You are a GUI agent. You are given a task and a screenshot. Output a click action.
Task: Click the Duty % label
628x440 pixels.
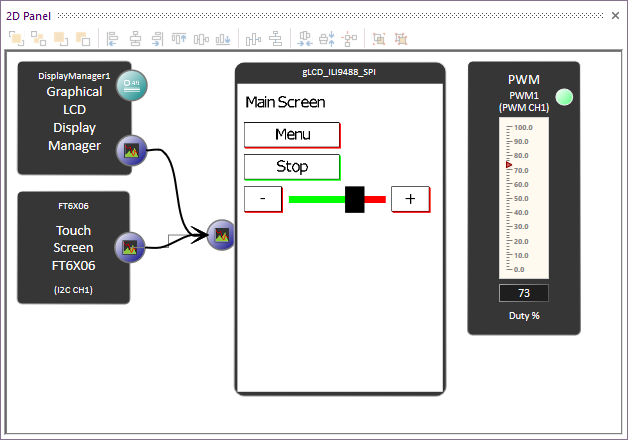coord(524,316)
